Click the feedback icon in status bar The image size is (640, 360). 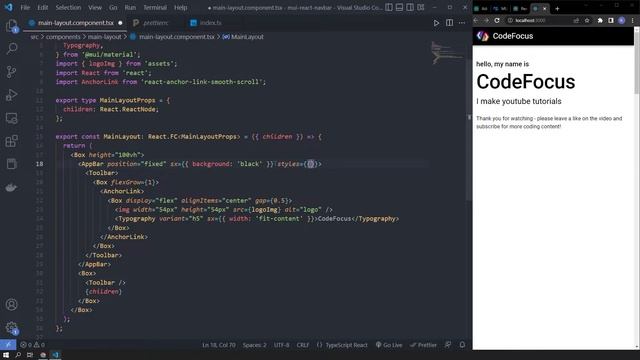point(448,345)
